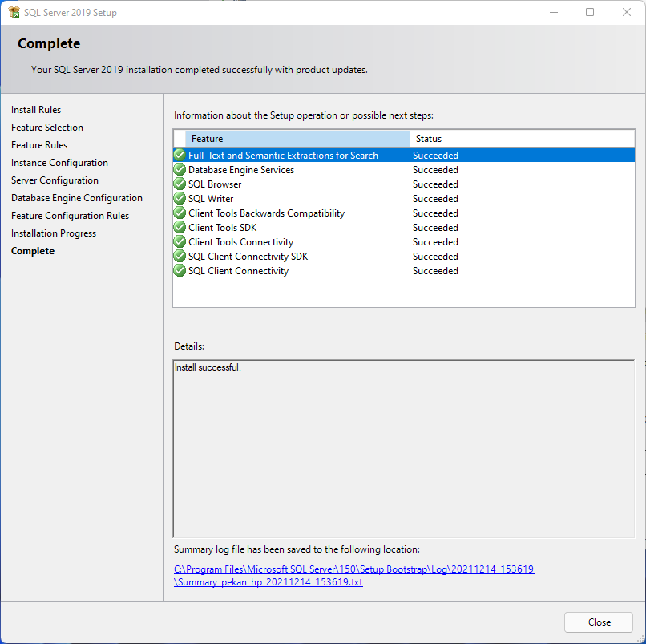The image size is (646, 644).
Task: Select Feature Rules step in sidebar
Action: (39, 145)
